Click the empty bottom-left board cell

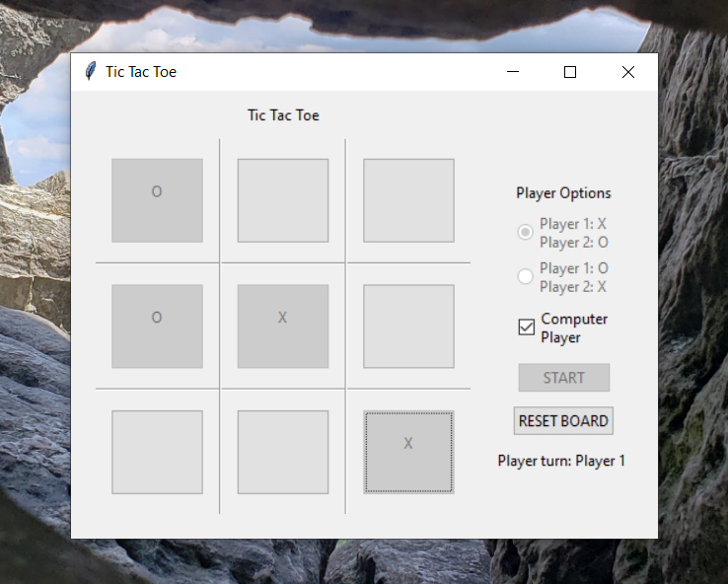157,452
